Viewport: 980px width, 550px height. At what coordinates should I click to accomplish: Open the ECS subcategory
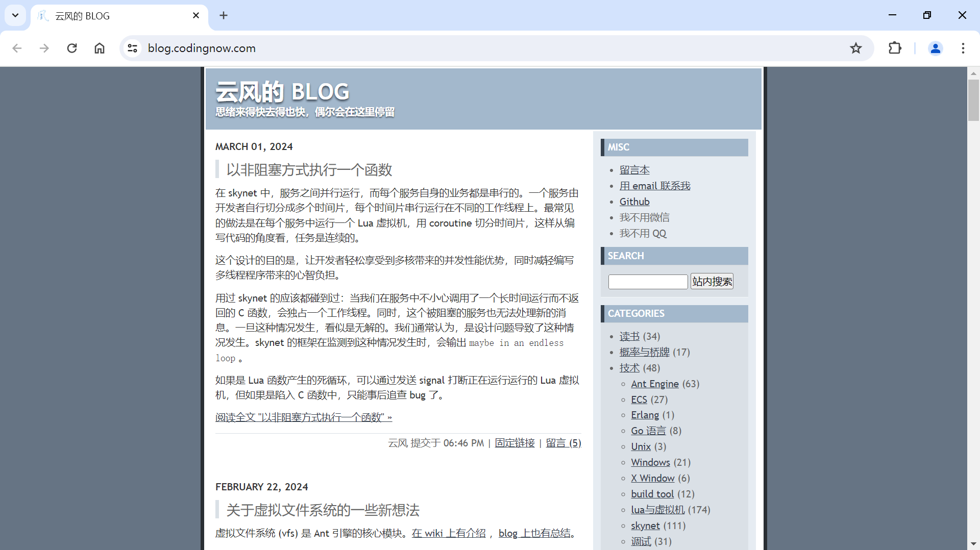[639, 399]
